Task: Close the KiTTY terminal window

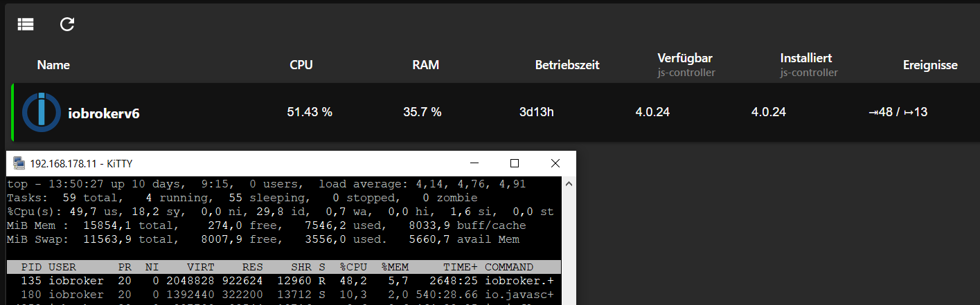Action: pyautogui.click(x=555, y=163)
